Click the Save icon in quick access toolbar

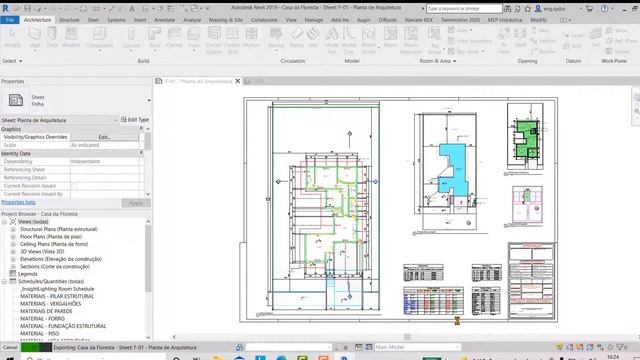(27, 8)
